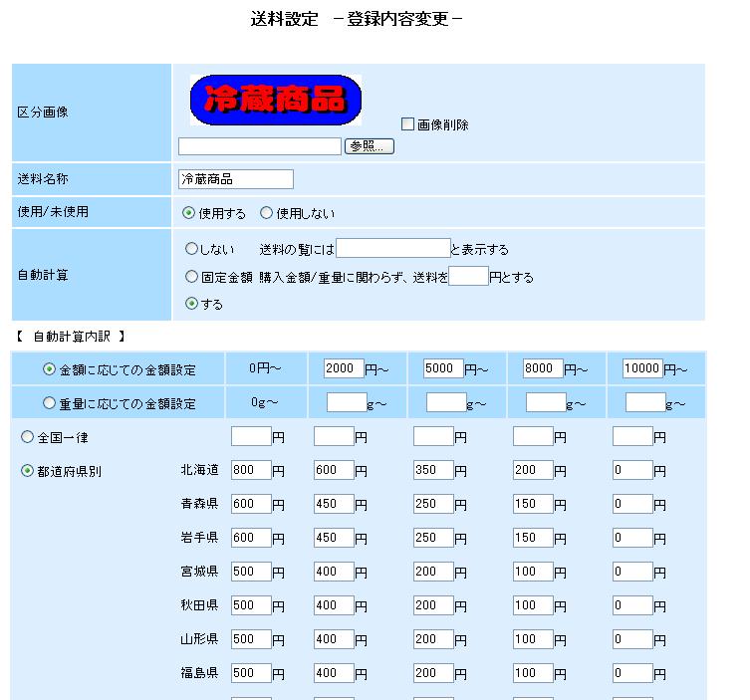Screen dimensions: 750x700
Task: Click the image file path field
Action: (260, 146)
